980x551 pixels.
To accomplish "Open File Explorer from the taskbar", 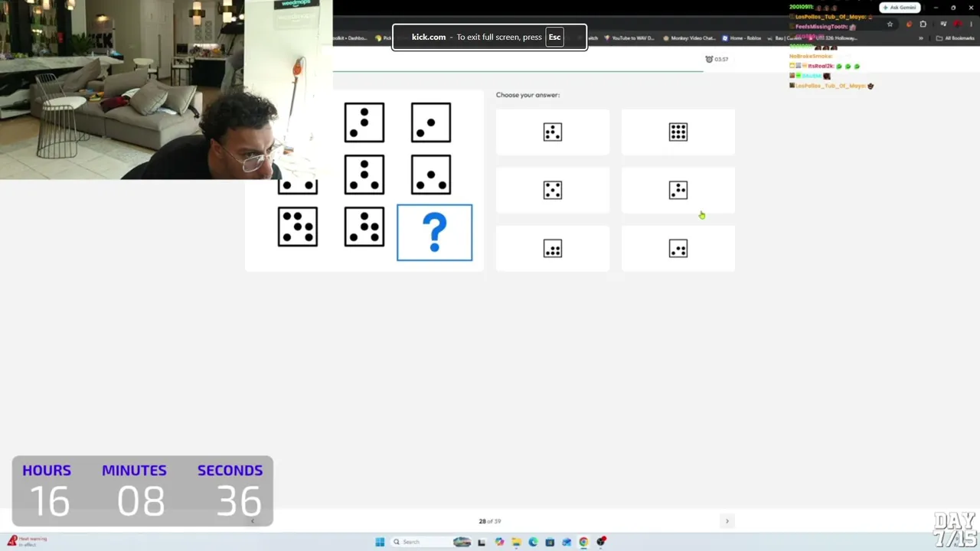I will click(516, 542).
